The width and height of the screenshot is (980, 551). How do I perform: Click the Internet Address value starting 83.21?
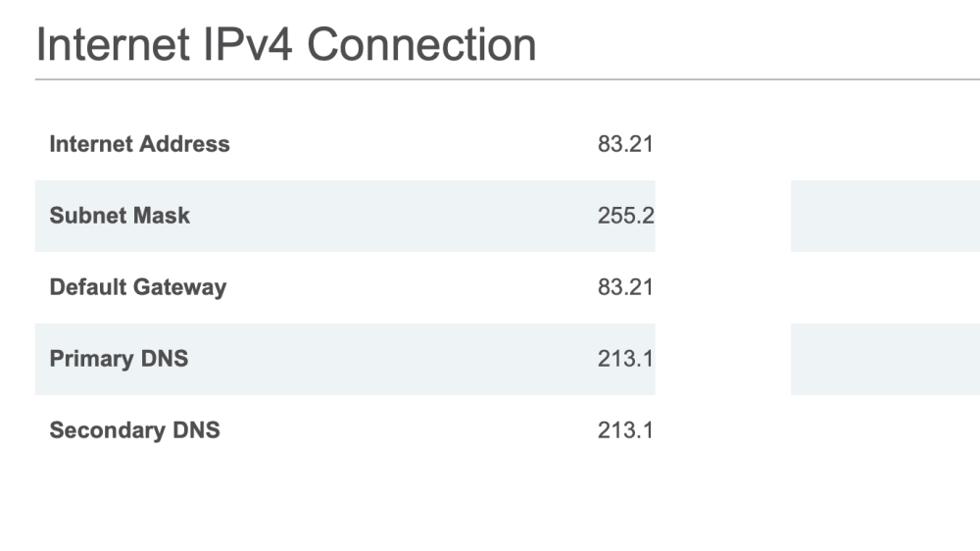click(625, 144)
